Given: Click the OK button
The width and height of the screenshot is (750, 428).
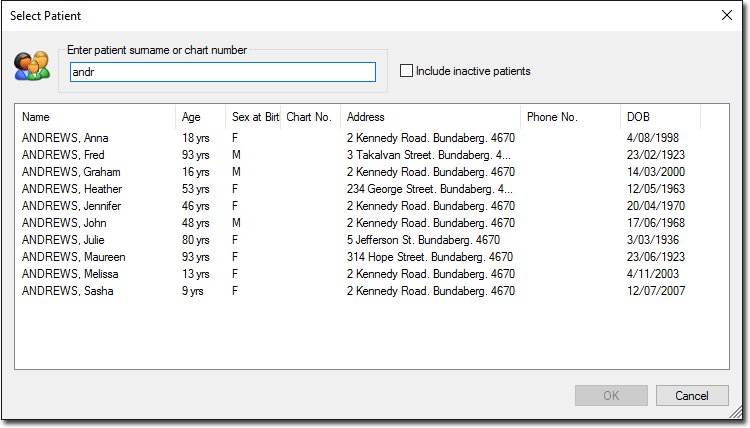Looking at the screenshot, I should (x=611, y=395).
